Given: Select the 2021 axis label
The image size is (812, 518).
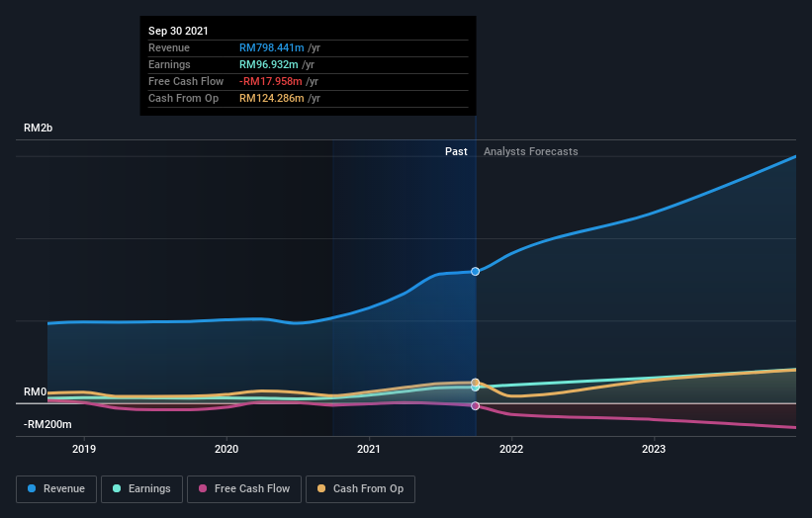Looking at the screenshot, I should [369, 449].
